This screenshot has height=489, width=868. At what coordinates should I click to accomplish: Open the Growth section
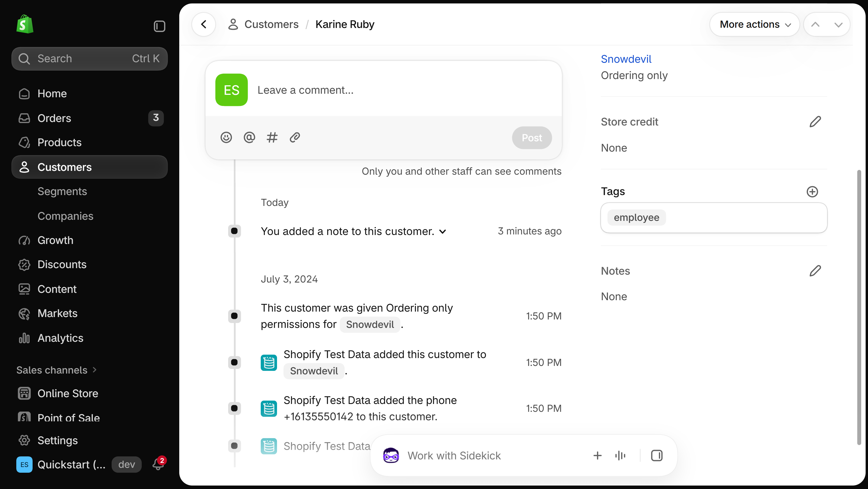click(x=90, y=240)
